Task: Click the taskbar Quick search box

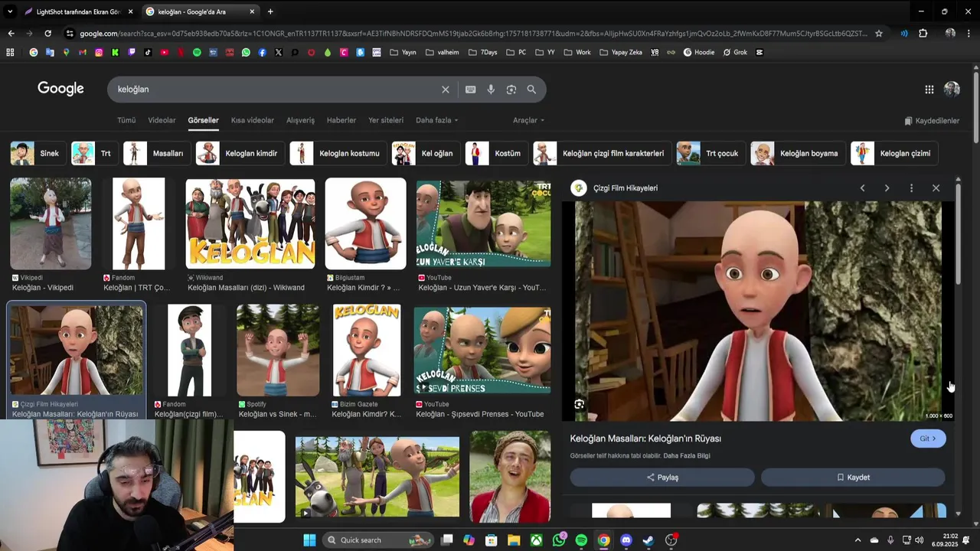Action: pyautogui.click(x=378, y=540)
